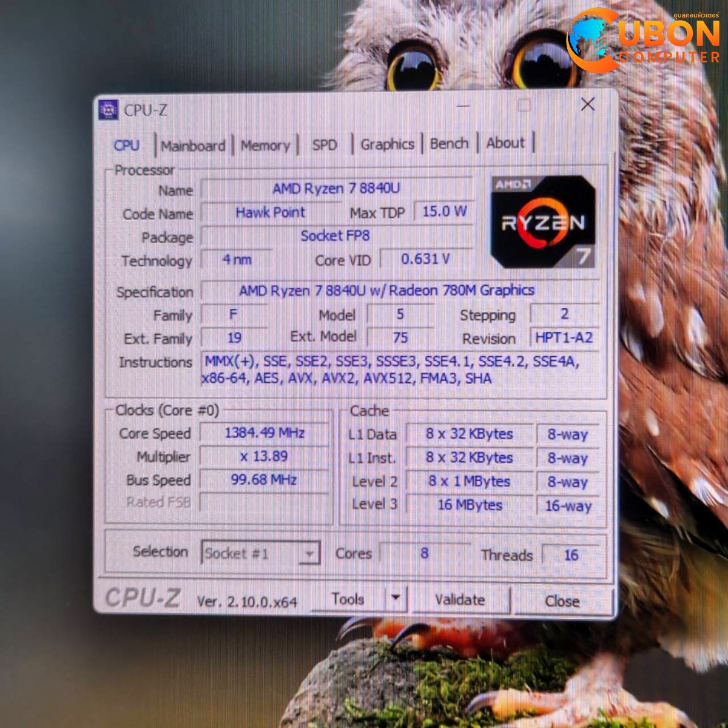This screenshot has height=728, width=728.
Task: Switch to the Mainboard tab
Action: 193,146
